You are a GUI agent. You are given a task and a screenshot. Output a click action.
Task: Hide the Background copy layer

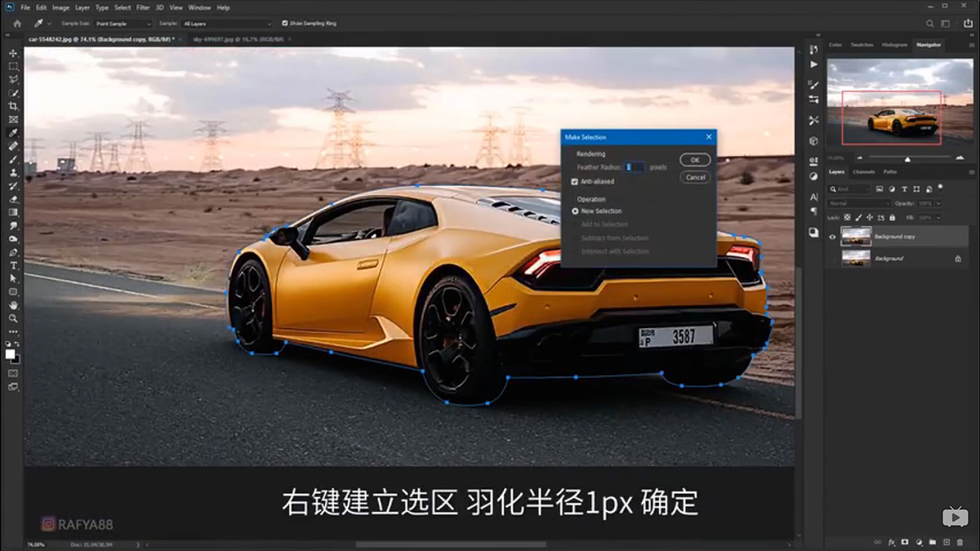click(832, 237)
